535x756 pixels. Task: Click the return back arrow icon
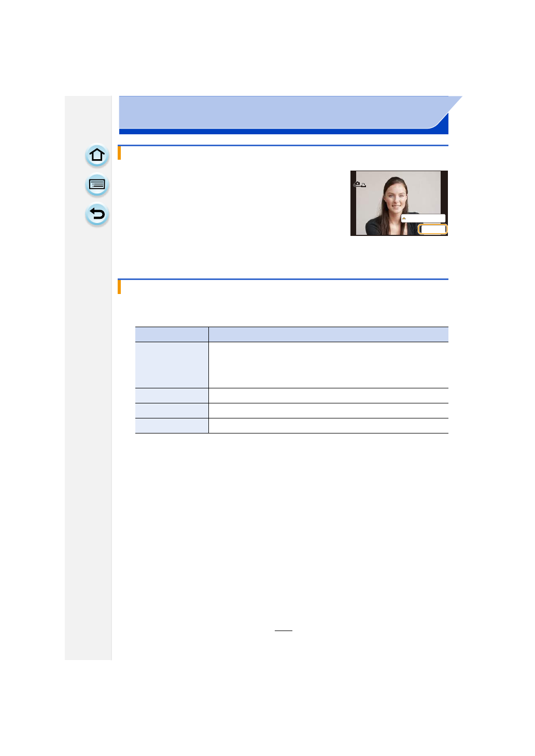tap(97, 214)
